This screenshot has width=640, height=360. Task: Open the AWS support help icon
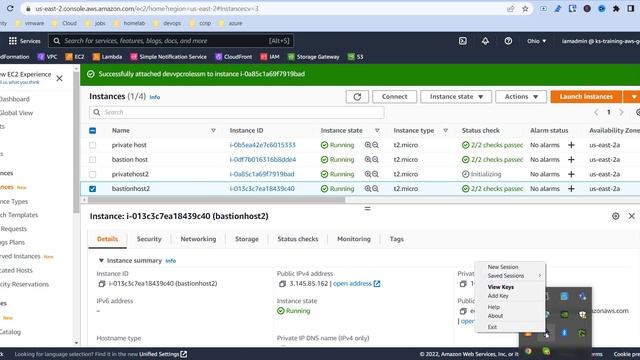pyautogui.click(x=508, y=41)
